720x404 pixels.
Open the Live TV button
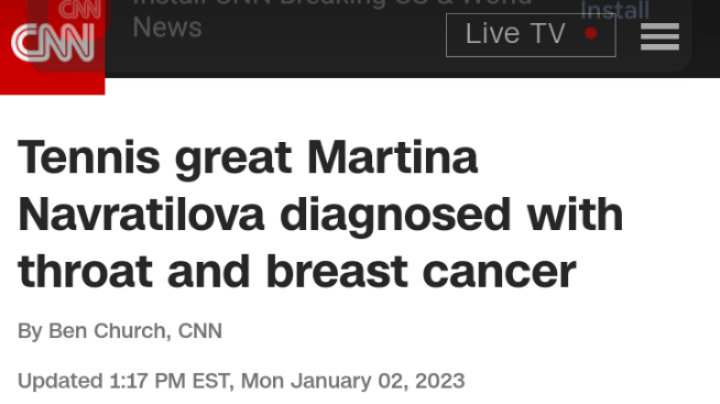coord(530,35)
